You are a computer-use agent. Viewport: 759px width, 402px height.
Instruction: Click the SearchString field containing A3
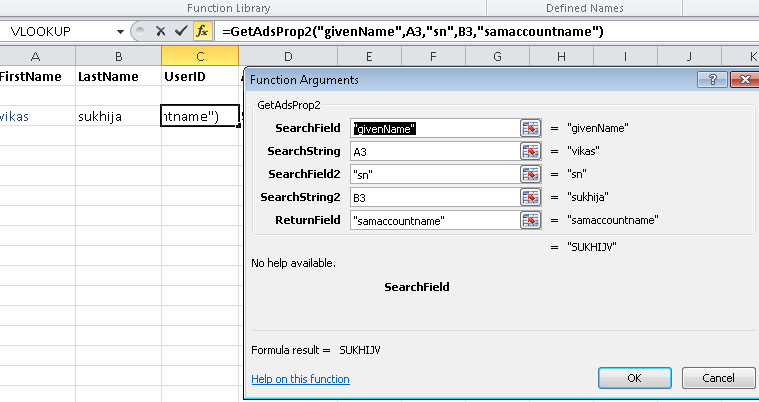434,151
